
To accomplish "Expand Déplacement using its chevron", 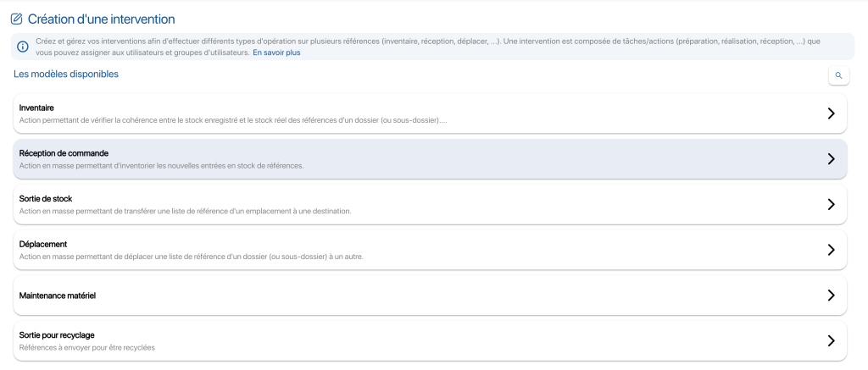I will tap(831, 250).
